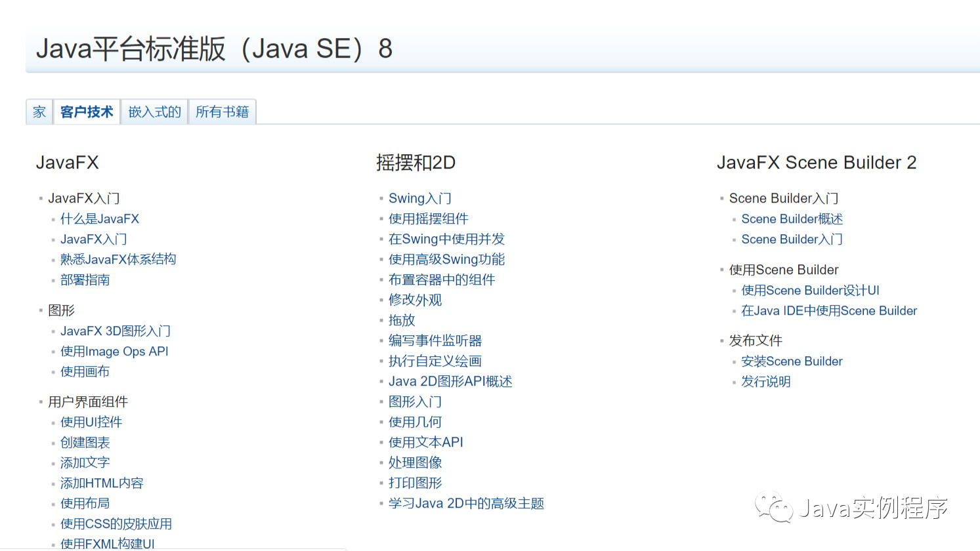The width and height of the screenshot is (980, 551).
Task: Open 学习Java 2D中的高级主题 link
Action: coord(467,504)
